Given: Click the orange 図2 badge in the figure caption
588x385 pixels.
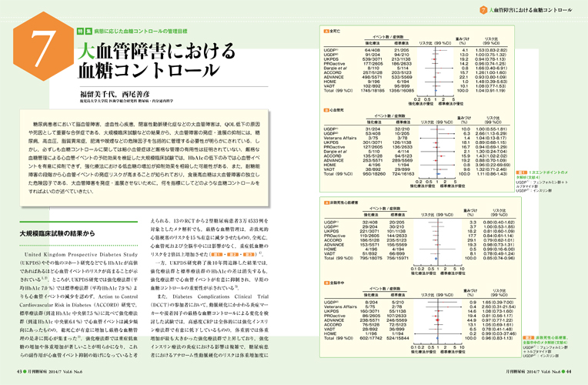Looking at the screenshot, I should point(529,338).
